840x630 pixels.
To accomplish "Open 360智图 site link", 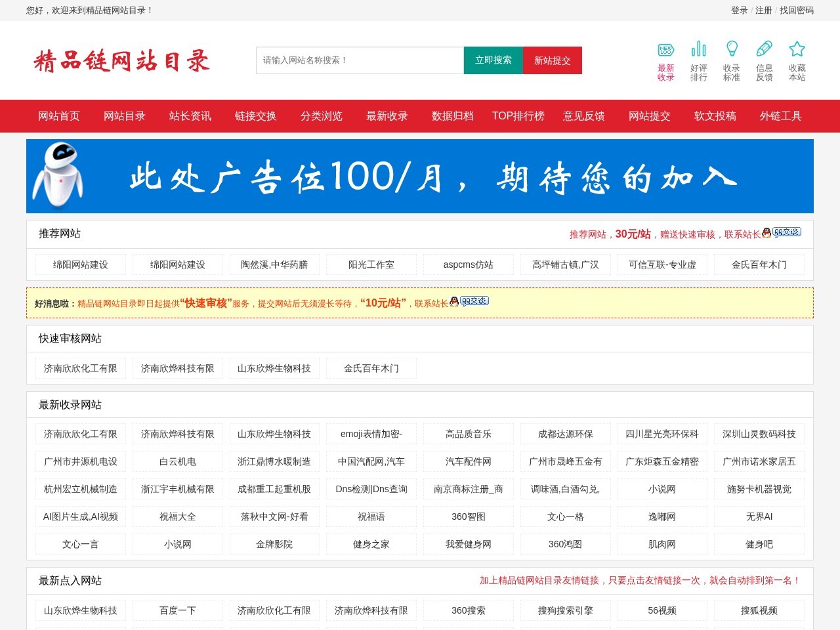I will tap(469, 516).
